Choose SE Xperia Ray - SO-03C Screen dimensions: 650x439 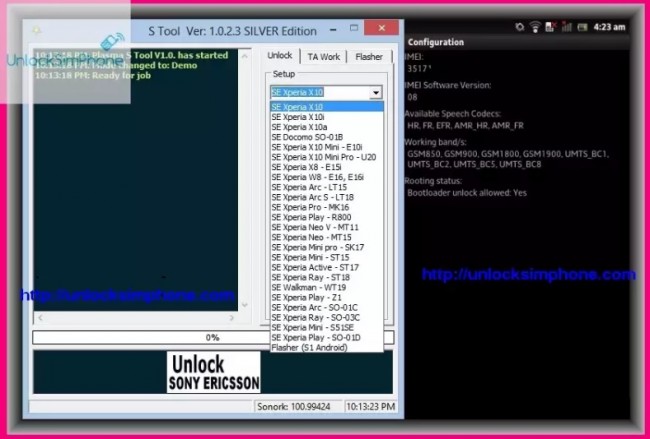click(x=327, y=318)
